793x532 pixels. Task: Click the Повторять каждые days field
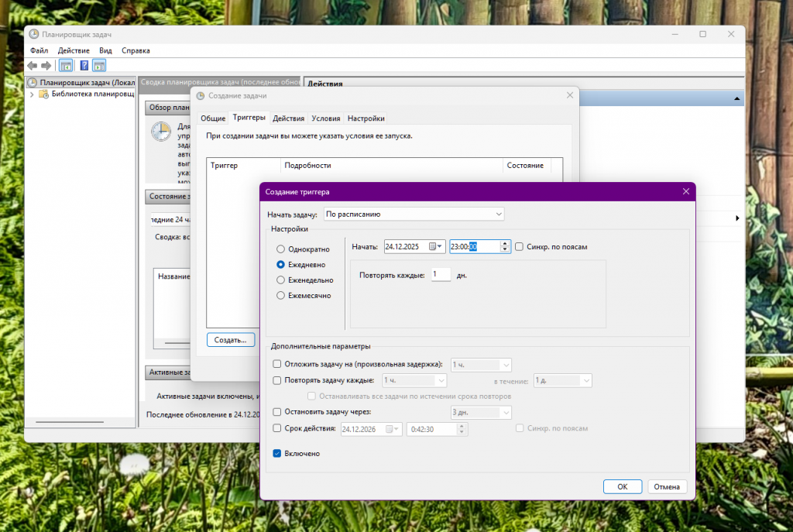pos(441,274)
